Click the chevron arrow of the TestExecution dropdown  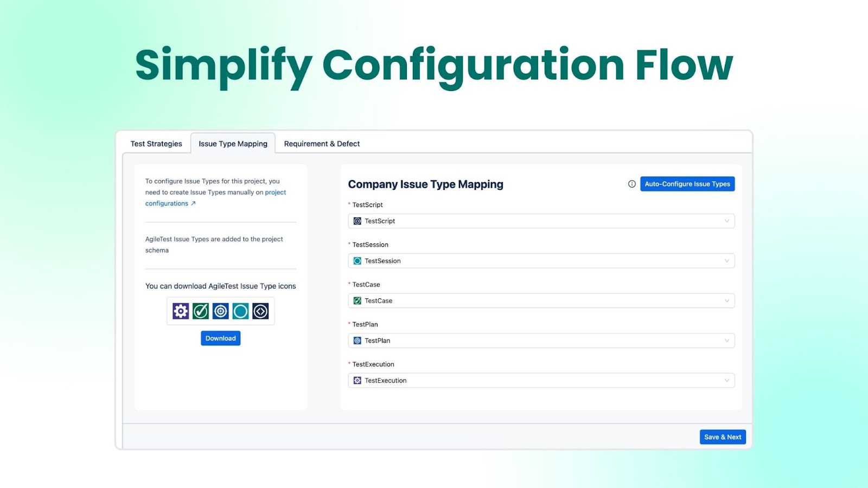(727, 381)
